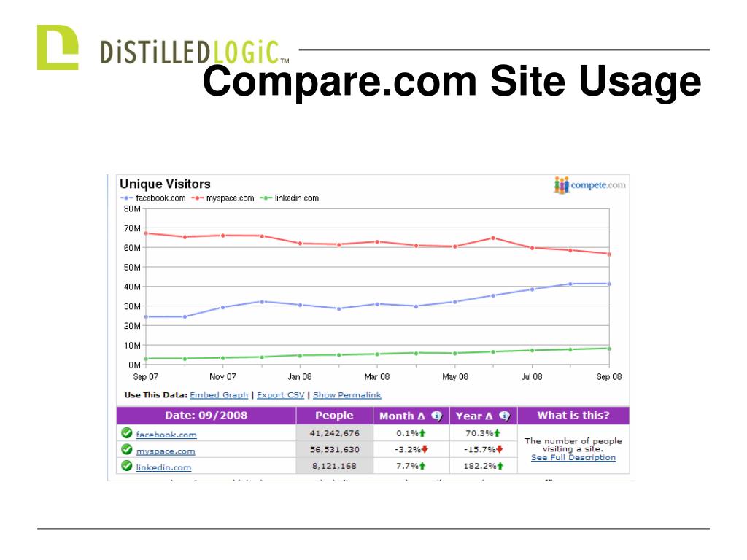Click the 80M axis label
The height and width of the screenshot is (560, 747).
coord(132,209)
